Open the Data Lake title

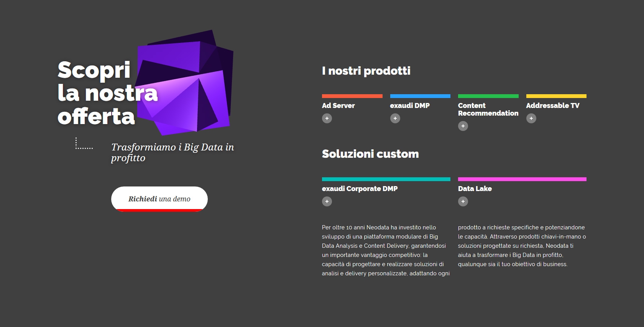click(x=475, y=189)
